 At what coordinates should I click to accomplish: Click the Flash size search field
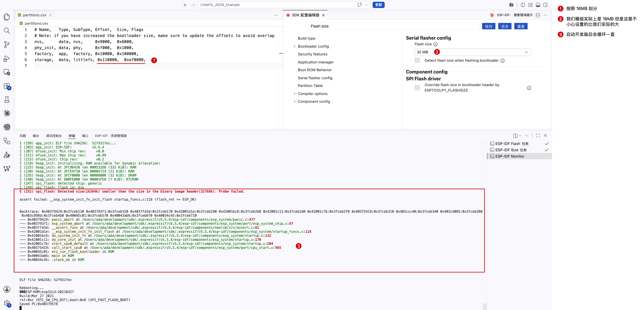click(393, 26)
